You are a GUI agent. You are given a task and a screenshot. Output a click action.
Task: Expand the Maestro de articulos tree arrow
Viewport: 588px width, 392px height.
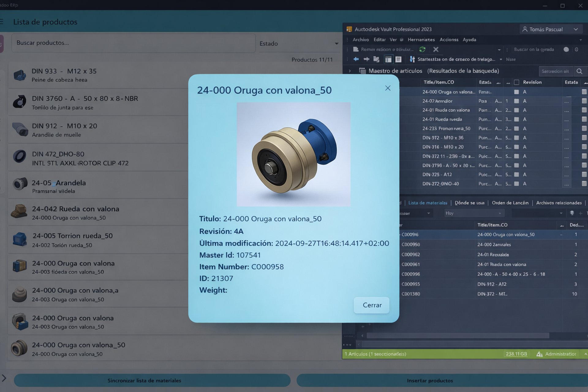click(350, 71)
